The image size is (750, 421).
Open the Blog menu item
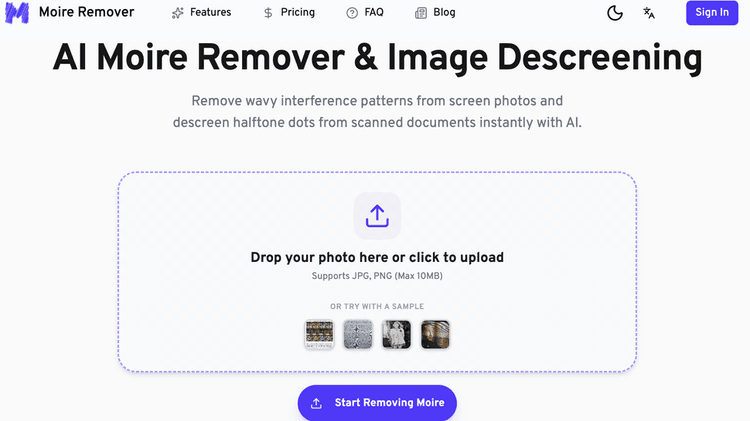click(444, 12)
